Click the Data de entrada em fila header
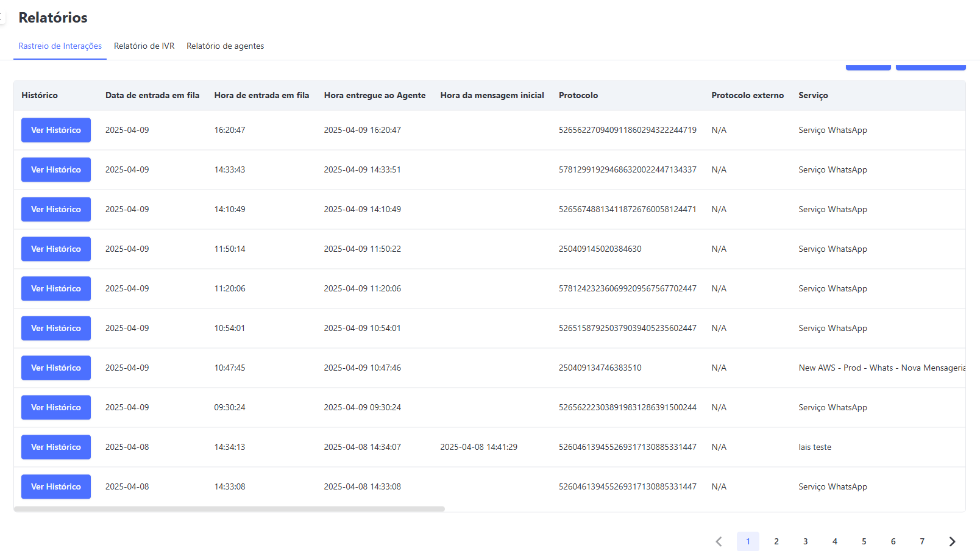The height and width of the screenshot is (559, 980). click(152, 95)
